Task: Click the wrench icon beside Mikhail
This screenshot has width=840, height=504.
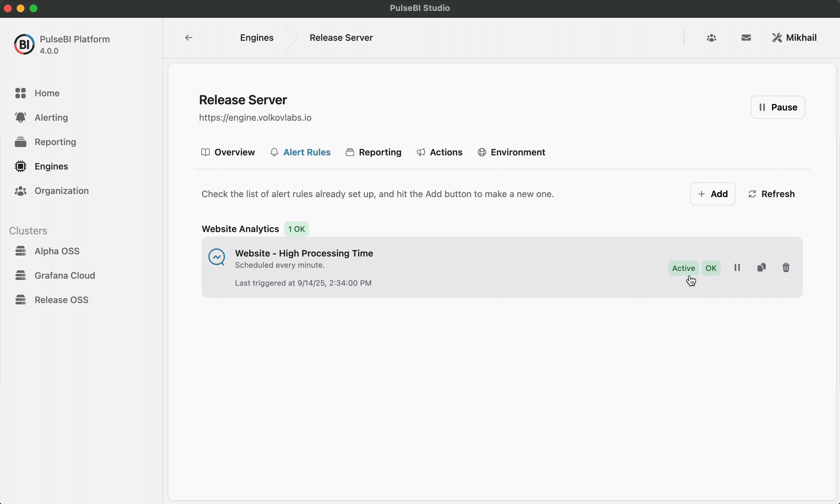Action: 777,38
